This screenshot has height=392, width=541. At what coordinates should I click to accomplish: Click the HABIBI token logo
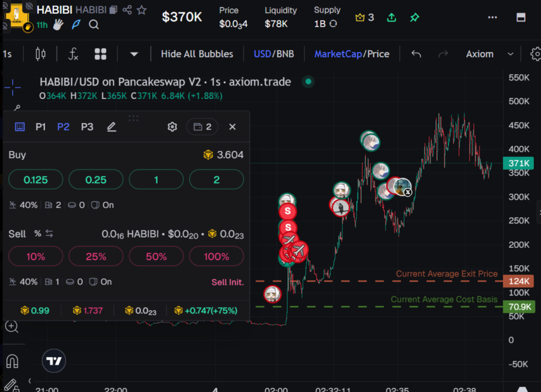click(16, 16)
